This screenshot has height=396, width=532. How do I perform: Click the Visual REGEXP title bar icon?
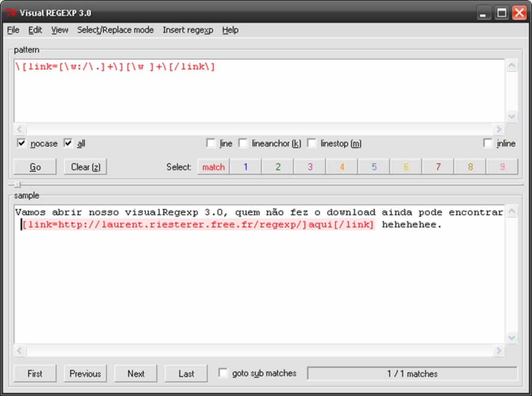10,12
